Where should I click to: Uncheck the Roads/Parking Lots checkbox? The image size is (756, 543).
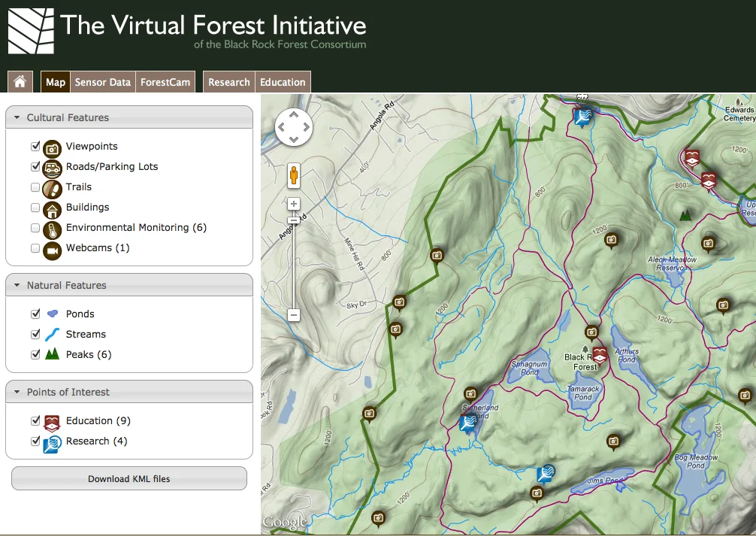[35, 166]
